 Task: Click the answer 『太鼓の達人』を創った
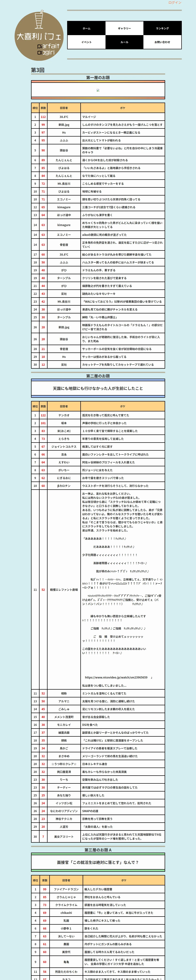tap(98, 827)
